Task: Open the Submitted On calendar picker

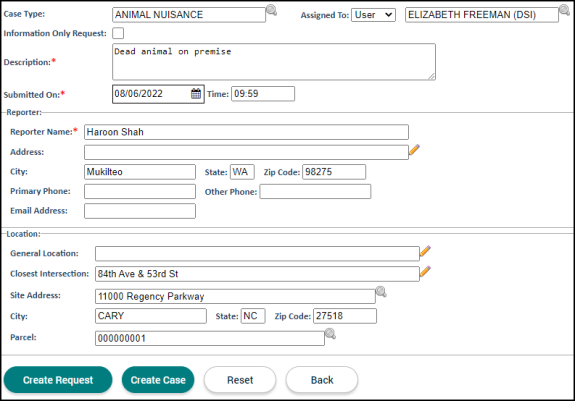Action: click(x=196, y=94)
